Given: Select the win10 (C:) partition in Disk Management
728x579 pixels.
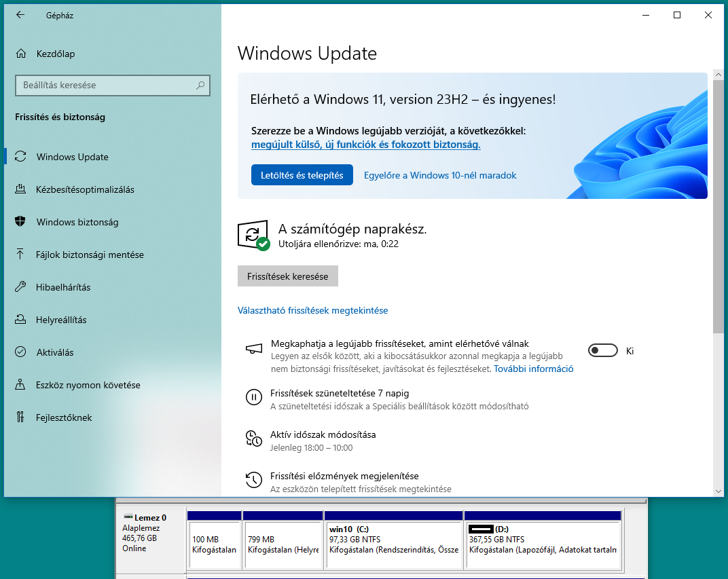Looking at the screenshot, I should click(394, 540).
